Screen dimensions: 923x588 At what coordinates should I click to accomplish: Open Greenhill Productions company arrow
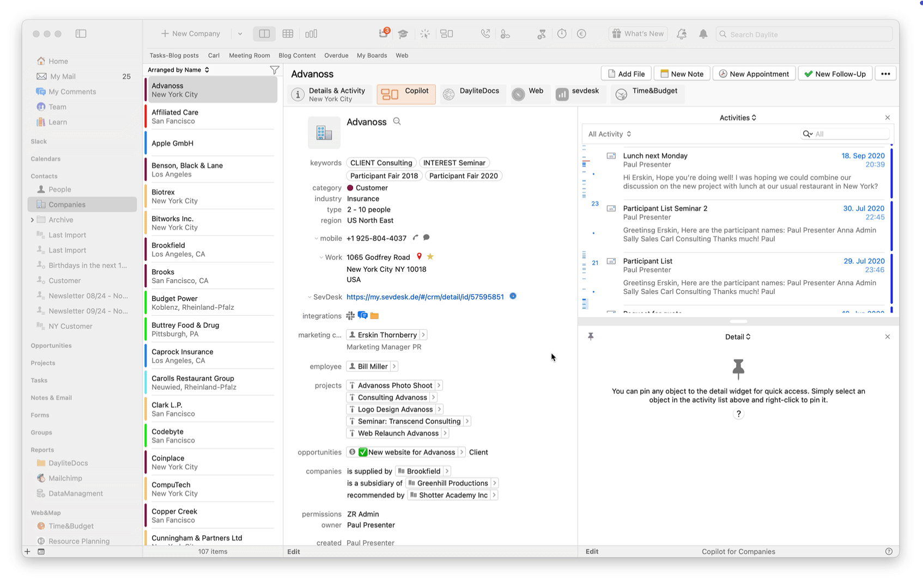coord(494,483)
